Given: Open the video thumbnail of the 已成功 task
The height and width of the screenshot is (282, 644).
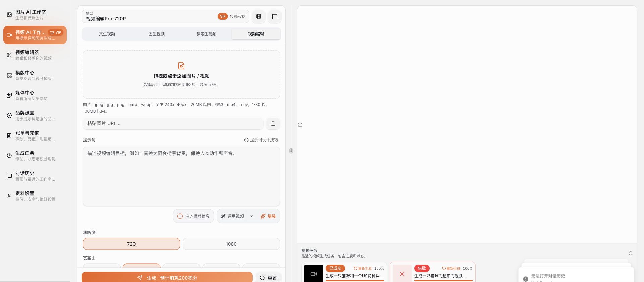Looking at the screenshot, I should click(314, 274).
